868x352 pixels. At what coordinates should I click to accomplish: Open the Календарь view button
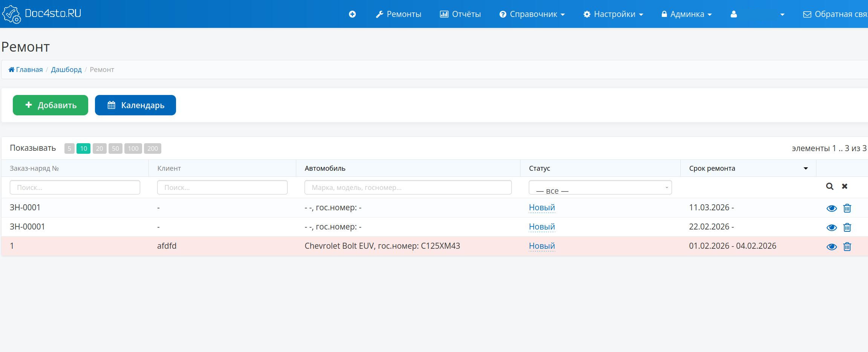point(135,105)
